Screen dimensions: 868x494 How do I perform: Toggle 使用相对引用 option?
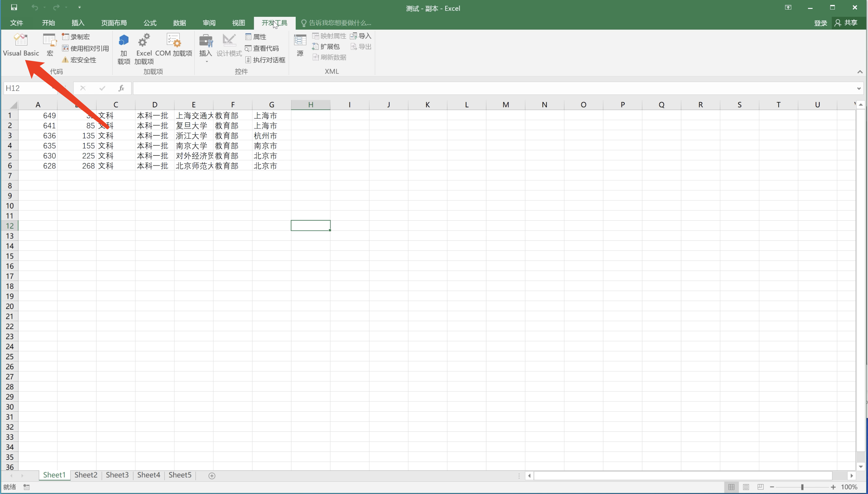[x=86, y=48]
